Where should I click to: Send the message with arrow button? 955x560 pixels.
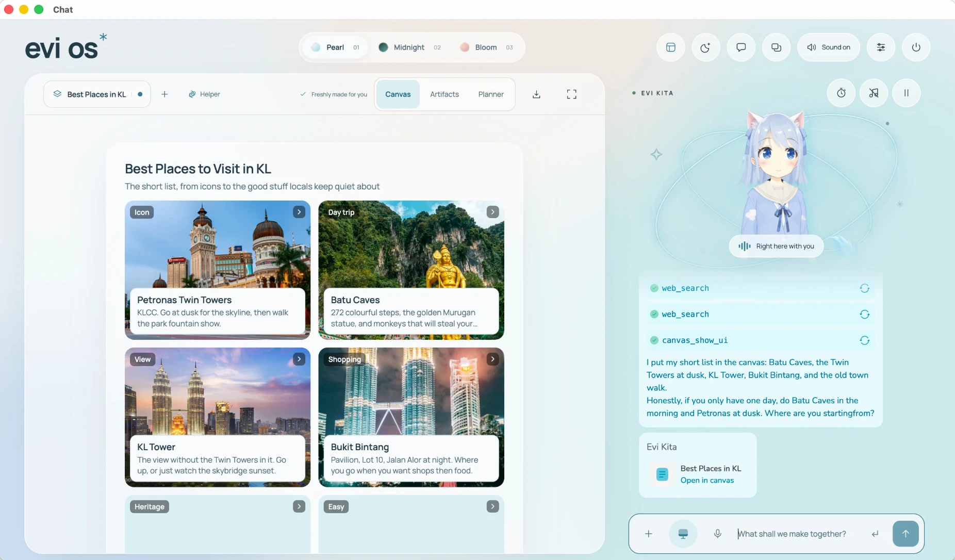[905, 534]
